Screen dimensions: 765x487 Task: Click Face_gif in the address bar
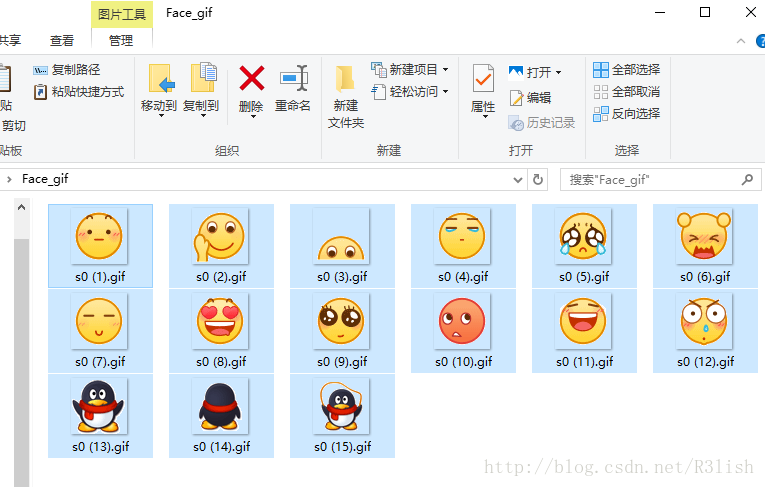[45, 179]
